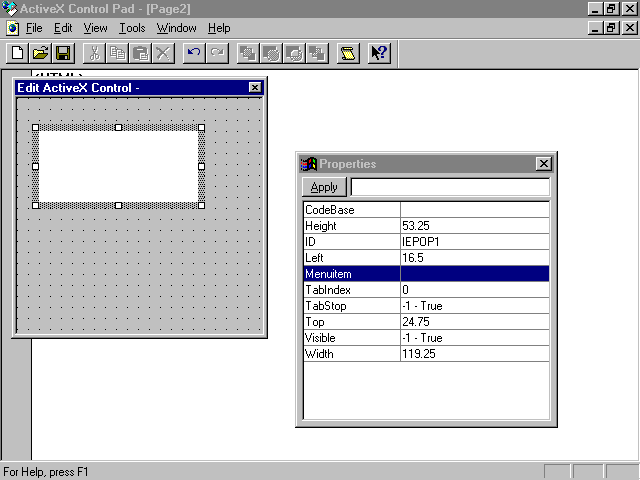Screen dimensions: 640x480
Task: Select the Visible property row
Action: click(351, 338)
